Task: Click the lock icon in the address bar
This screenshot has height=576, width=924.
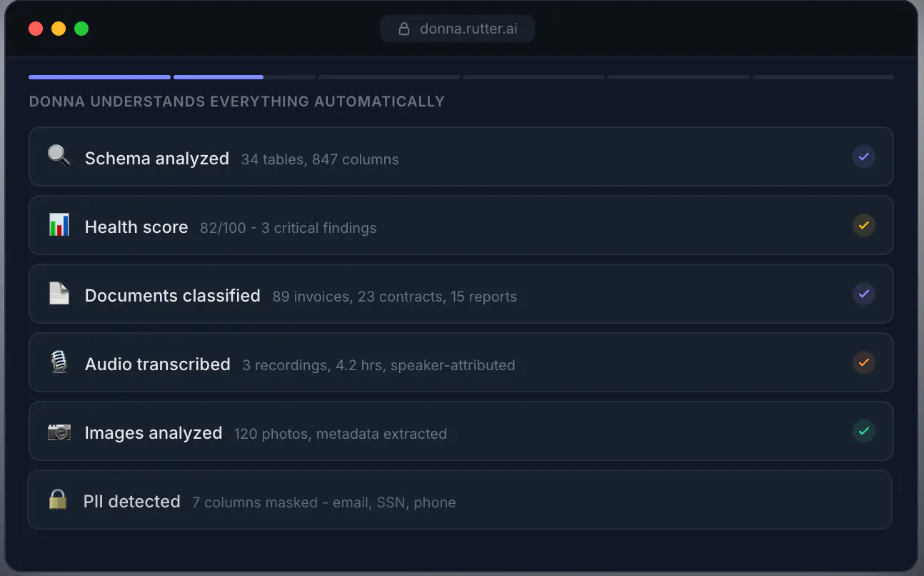Action: pyautogui.click(x=404, y=29)
